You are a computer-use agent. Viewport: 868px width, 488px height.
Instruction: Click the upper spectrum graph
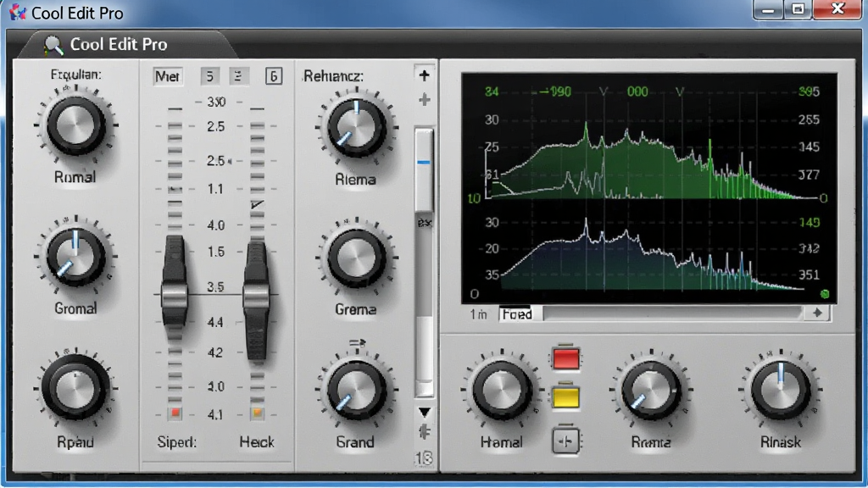(x=652, y=160)
